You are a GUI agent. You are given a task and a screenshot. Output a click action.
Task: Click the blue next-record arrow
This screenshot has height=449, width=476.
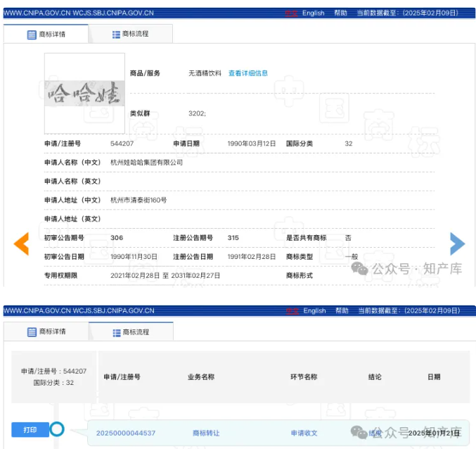[x=458, y=244]
